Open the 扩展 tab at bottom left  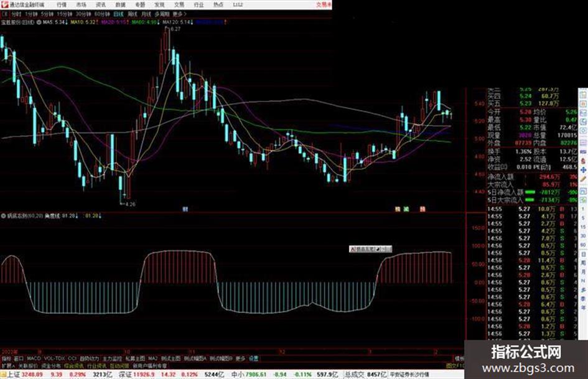click(x=7, y=365)
